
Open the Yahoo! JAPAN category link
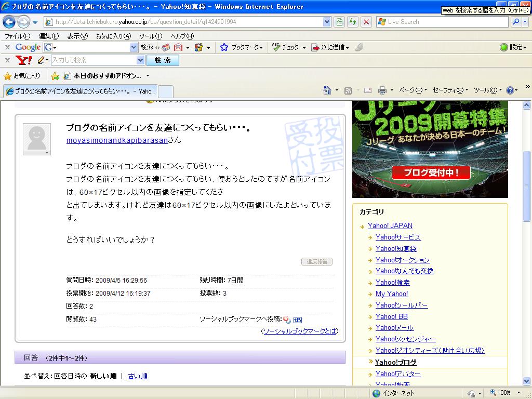click(390, 225)
